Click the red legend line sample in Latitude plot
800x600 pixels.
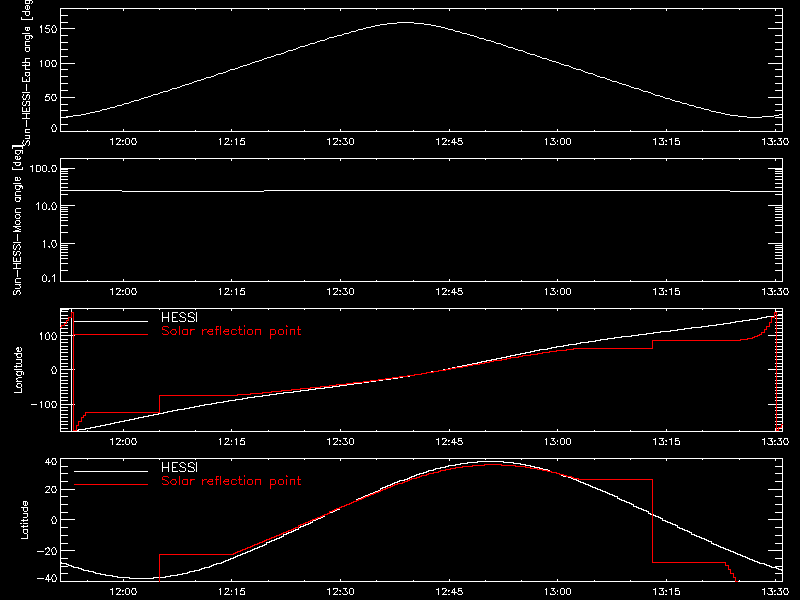click(x=111, y=484)
